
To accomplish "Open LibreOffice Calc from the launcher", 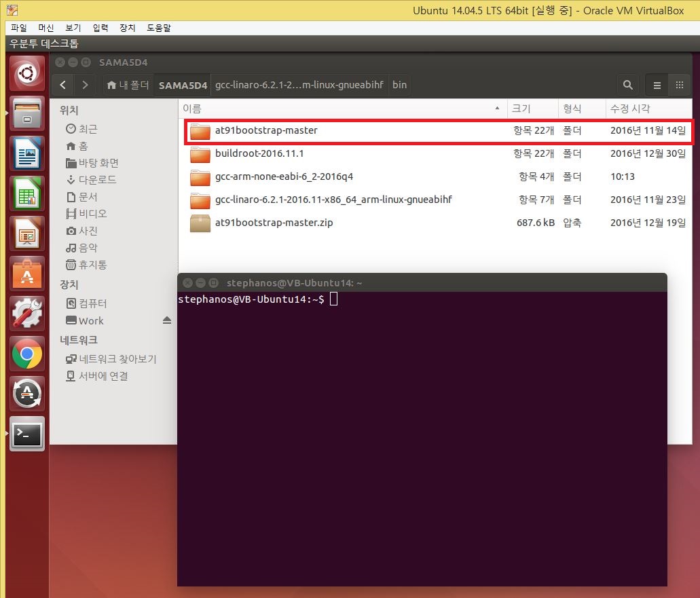I will point(27,193).
